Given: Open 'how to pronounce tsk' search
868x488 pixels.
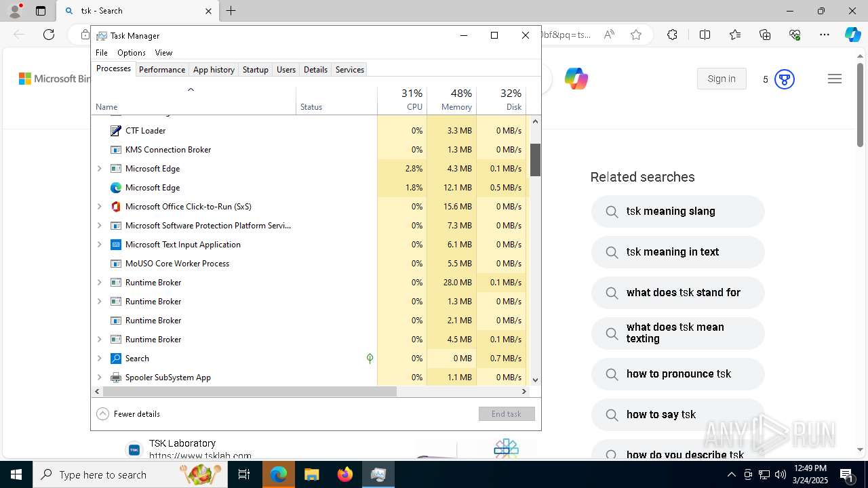Looking at the screenshot, I should click(678, 374).
